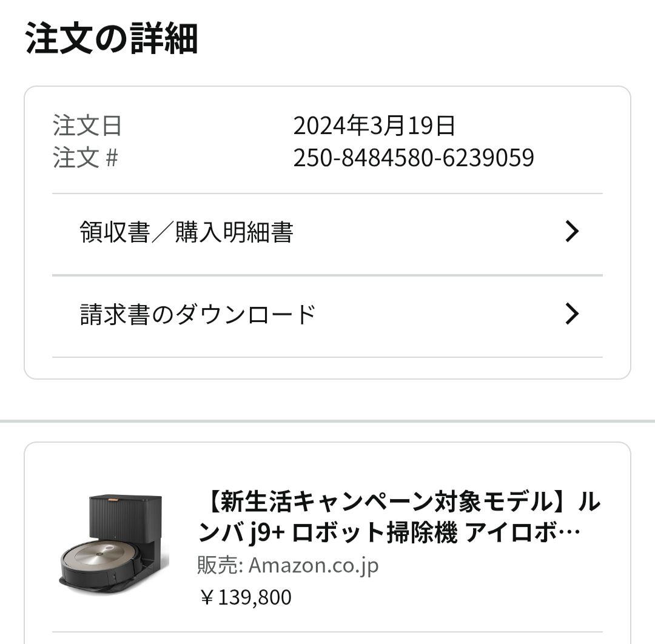This screenshot has width=655, height=644.
Task: Open the invoice download via its arrow
Action: 571,313
